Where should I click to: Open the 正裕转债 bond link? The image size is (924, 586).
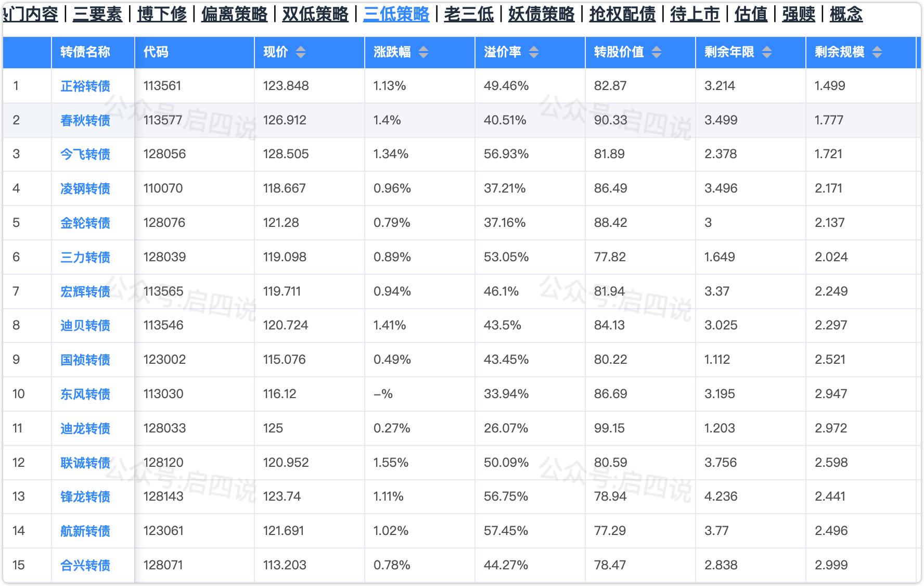[x=85, y=86]
